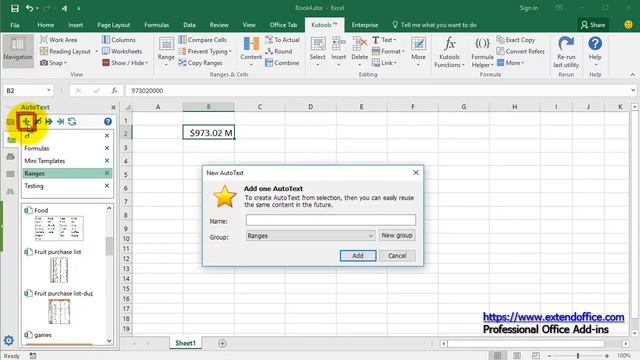Open the Delete tool menu
The image size is (640, 360).
(360, 51)
